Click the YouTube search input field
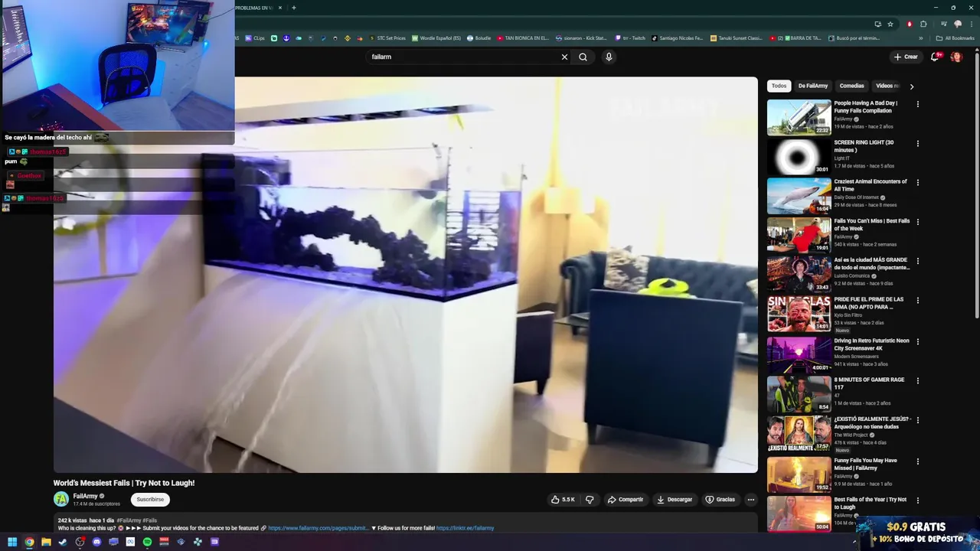Image resolution: width=980 pixels, height=551 pixels. click(463, 57)
